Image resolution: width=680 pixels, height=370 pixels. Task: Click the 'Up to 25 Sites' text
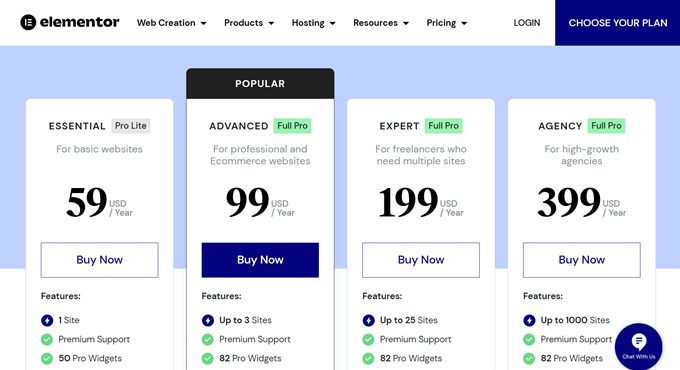tap(409, 321)
